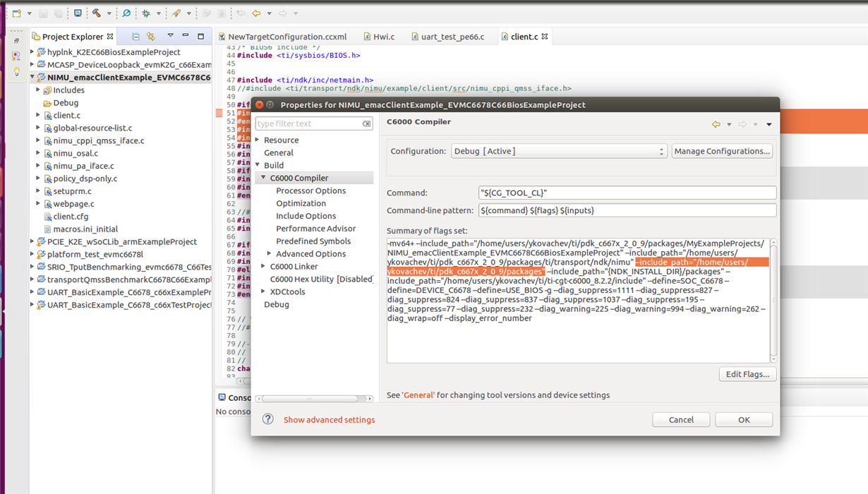
Task: Click the rocket-shaped Flash toolbar icon
Action: (176, 13)
